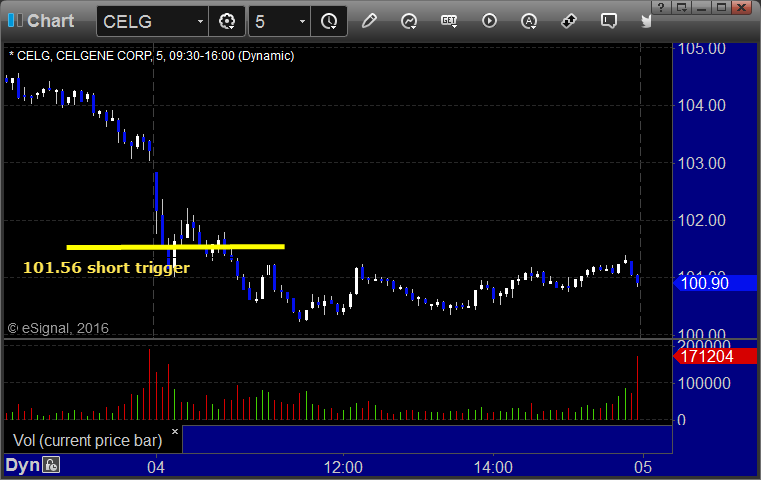Click the '101.56 short trigger' annotation text
This screenshot has height=480, width=761.
point(106,267)
